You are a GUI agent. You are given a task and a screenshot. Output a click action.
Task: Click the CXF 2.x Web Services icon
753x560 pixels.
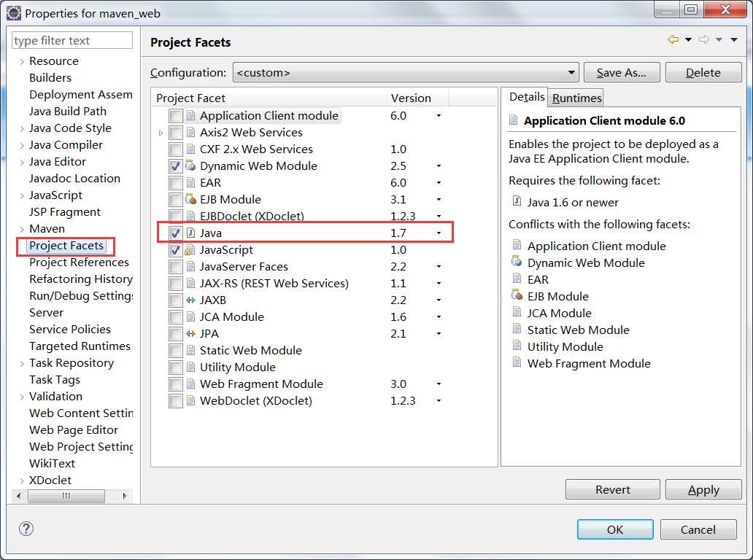coord(190,149)
